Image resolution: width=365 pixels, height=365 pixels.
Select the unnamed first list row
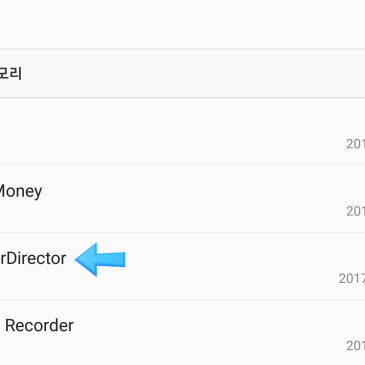(182, 131)
